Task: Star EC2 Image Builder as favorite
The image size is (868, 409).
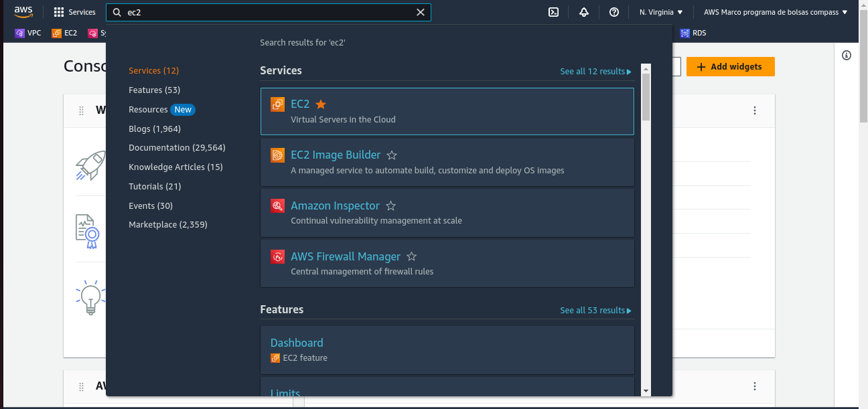Action: pos(392,155)
